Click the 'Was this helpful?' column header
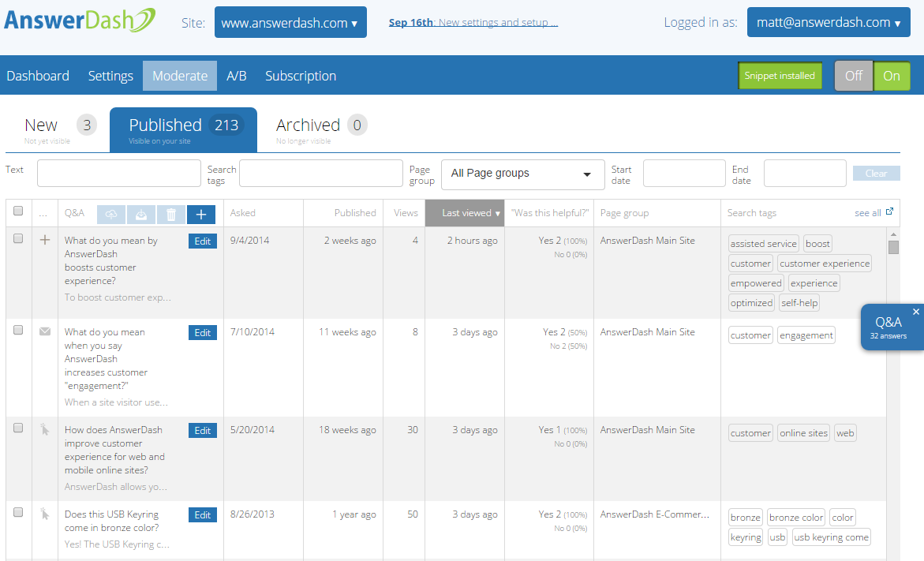The width and height of the screenshot is (924, 561). click(x=550, y=213)
